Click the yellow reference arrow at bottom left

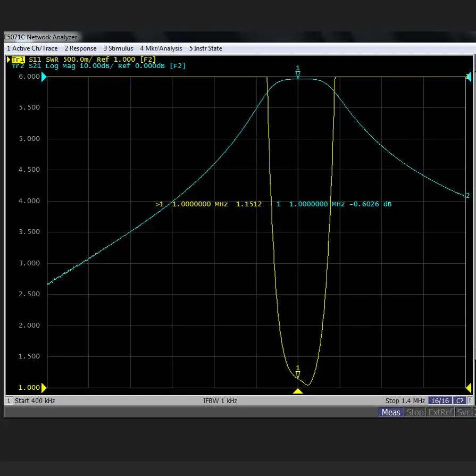pos(44,388)
